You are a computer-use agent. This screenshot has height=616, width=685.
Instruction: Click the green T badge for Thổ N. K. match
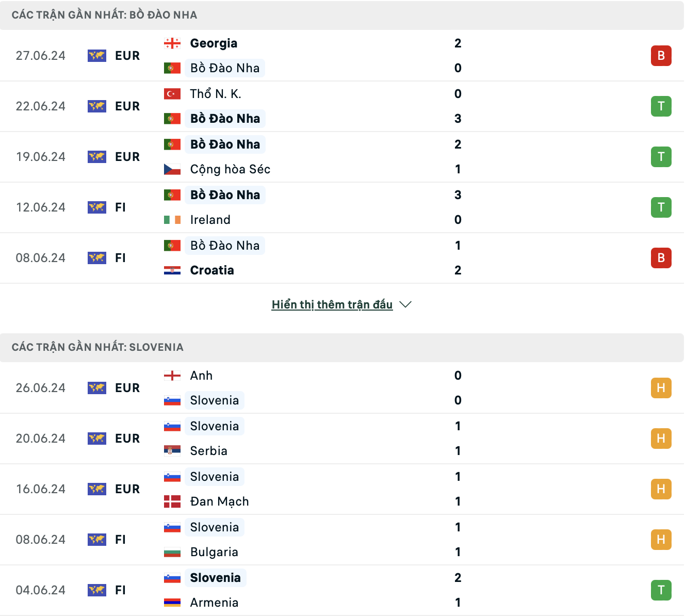[x=661, y=106]
